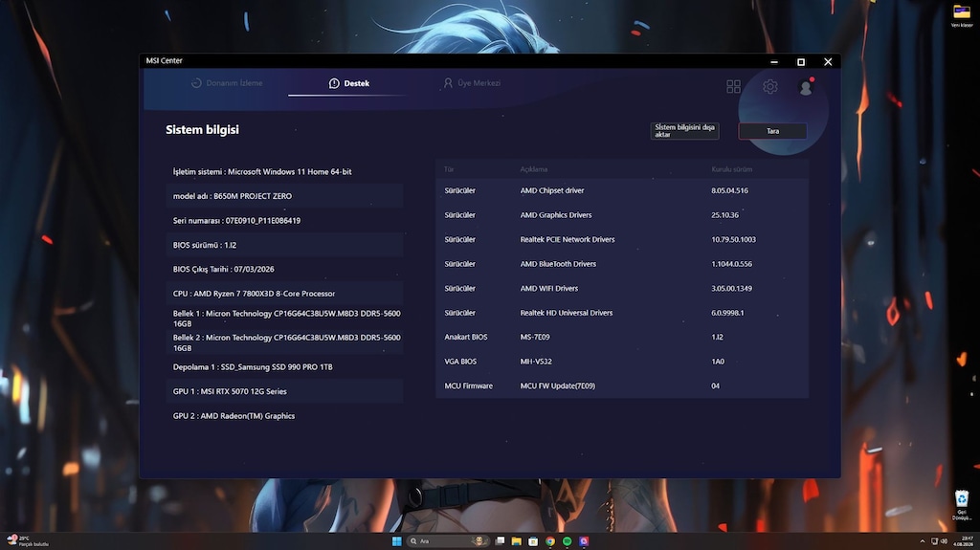Switch to the Donanım İzleme tab

(x=227, y=83)
